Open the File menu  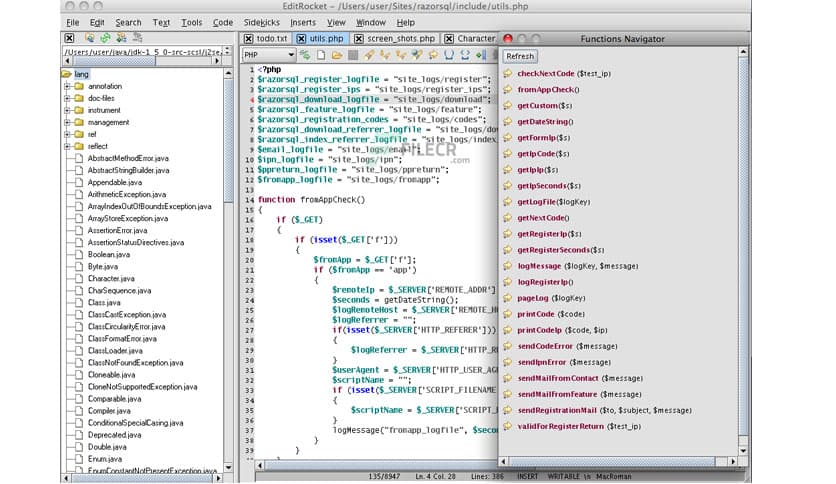(x=73, y=22)
